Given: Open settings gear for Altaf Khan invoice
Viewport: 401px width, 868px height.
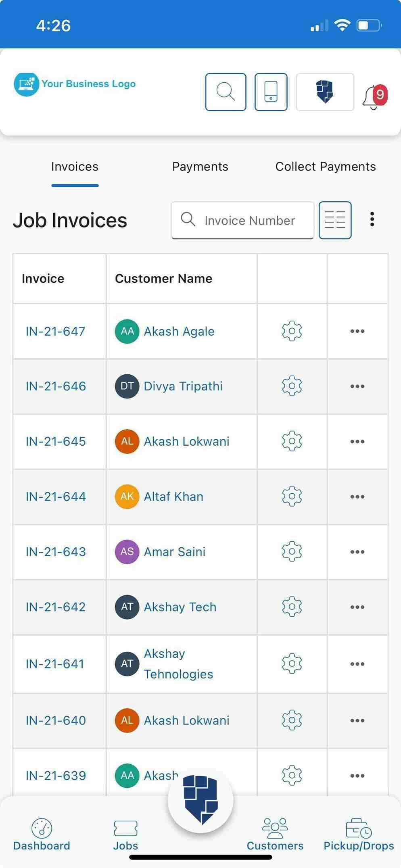Looking at the screenshot, I should click(292, 497).
